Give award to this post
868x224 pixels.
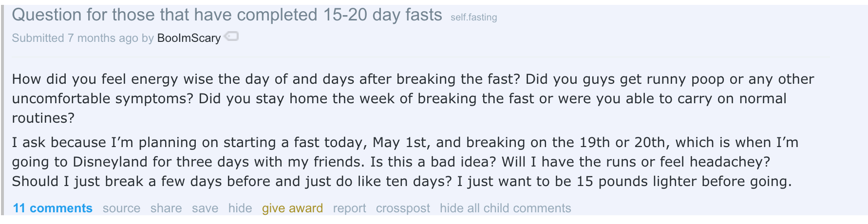pos(292,208)
